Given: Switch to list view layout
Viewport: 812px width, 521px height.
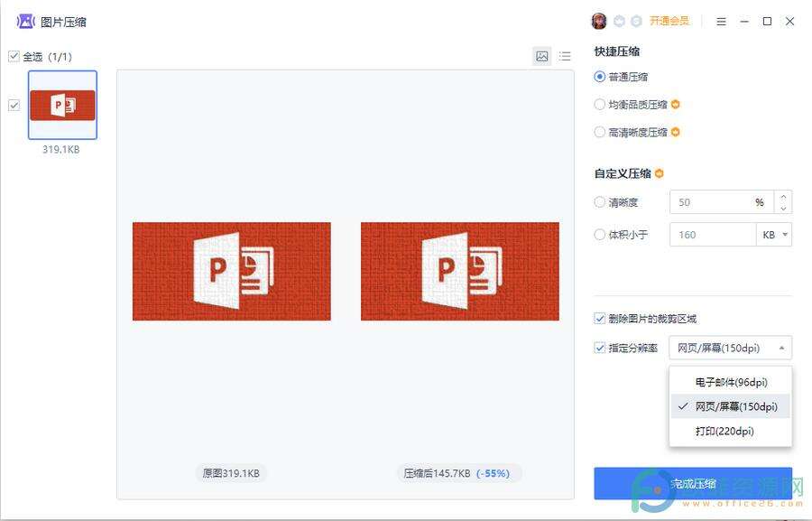Looking at the screenshot, I should (565, 56).
